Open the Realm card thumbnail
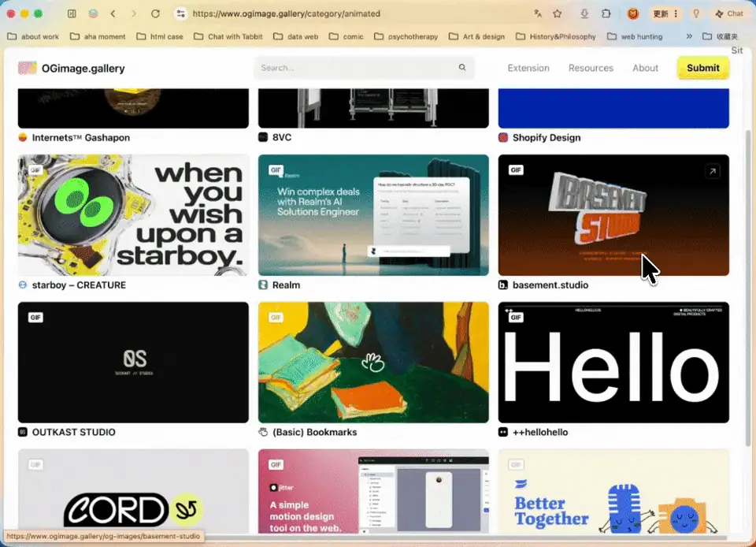Screen dimensions: 756x547 point(373,215)
